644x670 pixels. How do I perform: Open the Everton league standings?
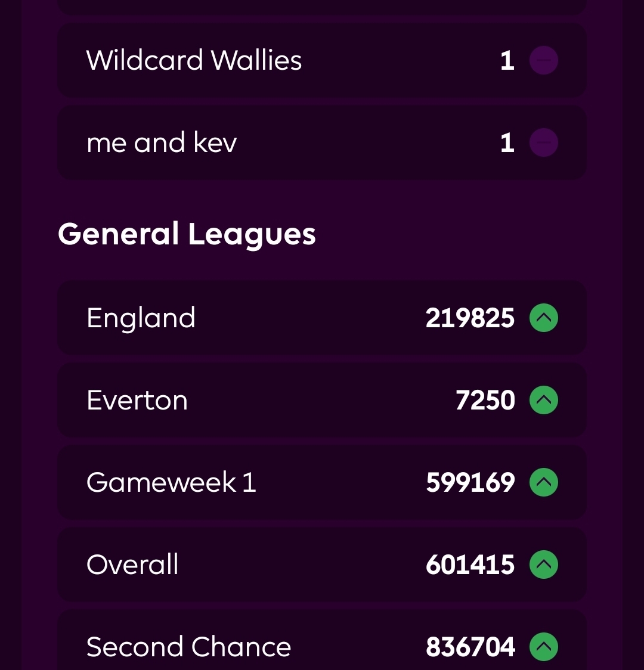pos(137,400)
